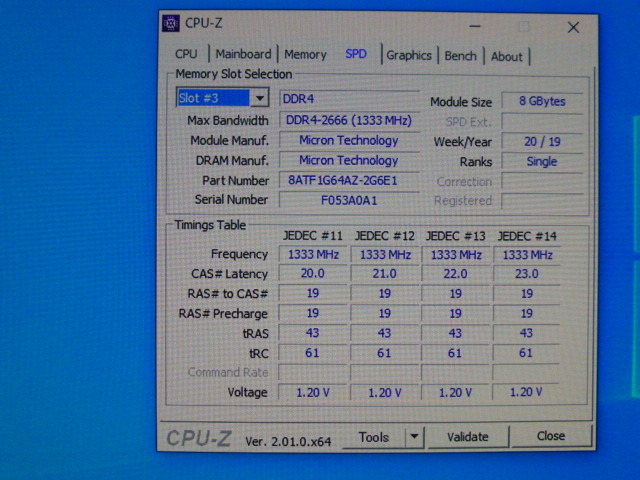Expand the Slot #3 memory slot dropdown
This screenshot has width=640, height=480.
260,98
